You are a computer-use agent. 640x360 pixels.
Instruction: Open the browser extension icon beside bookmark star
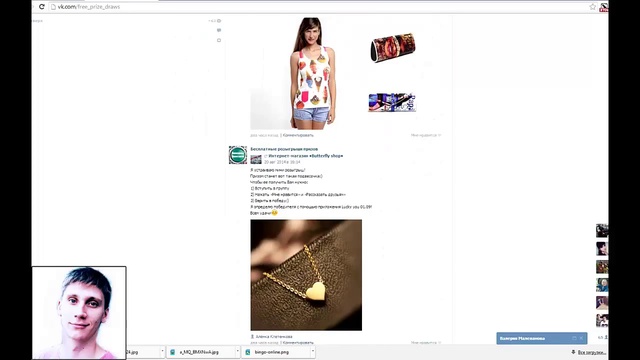point(604,7)
